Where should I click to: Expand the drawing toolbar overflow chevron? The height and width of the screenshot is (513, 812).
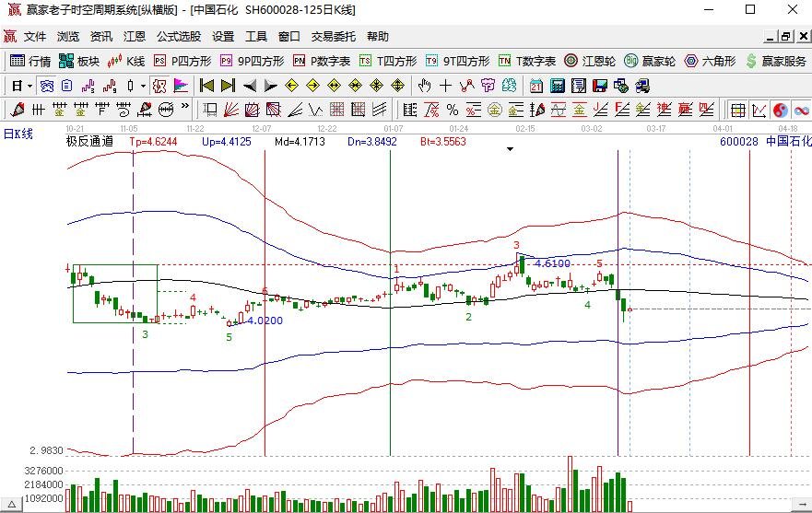(185, 107)
